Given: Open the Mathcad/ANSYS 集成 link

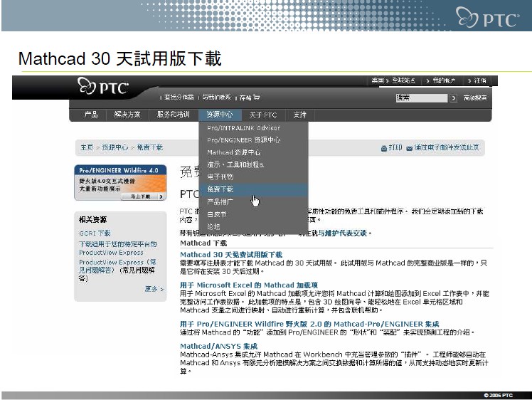Looking at the screenshot, I should click(219, 347).
